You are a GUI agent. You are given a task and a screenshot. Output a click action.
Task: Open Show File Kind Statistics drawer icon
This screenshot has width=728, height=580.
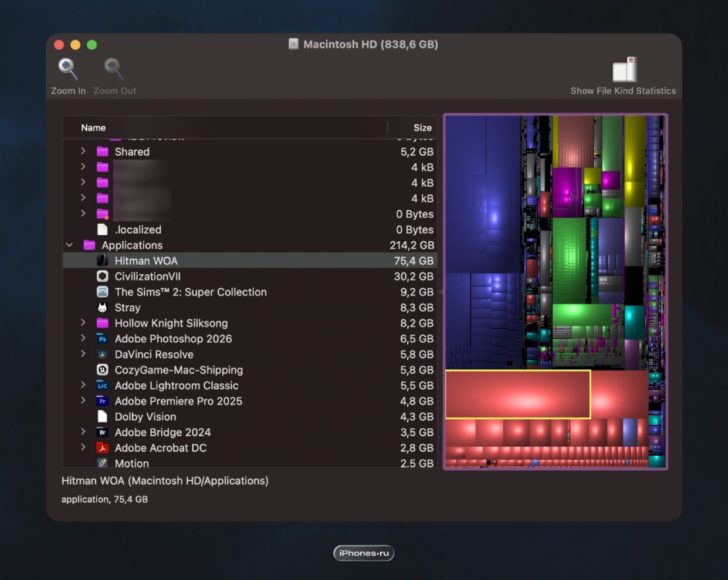625,69
